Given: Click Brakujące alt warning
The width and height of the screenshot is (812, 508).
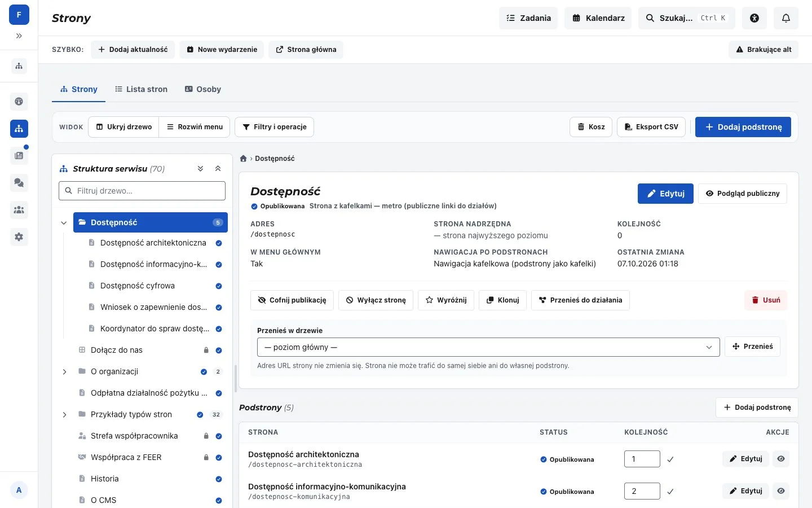Looking at the screenshot, I should click(x=764, y=50).
